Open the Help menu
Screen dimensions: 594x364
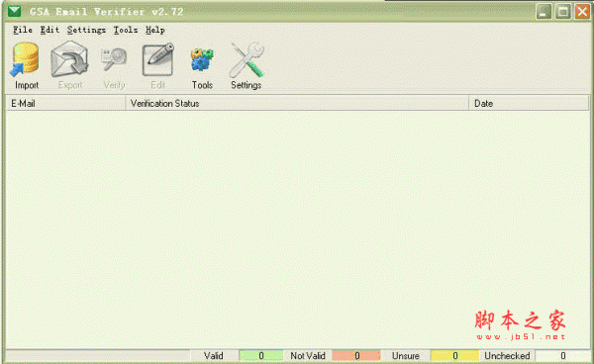(155, 30)
